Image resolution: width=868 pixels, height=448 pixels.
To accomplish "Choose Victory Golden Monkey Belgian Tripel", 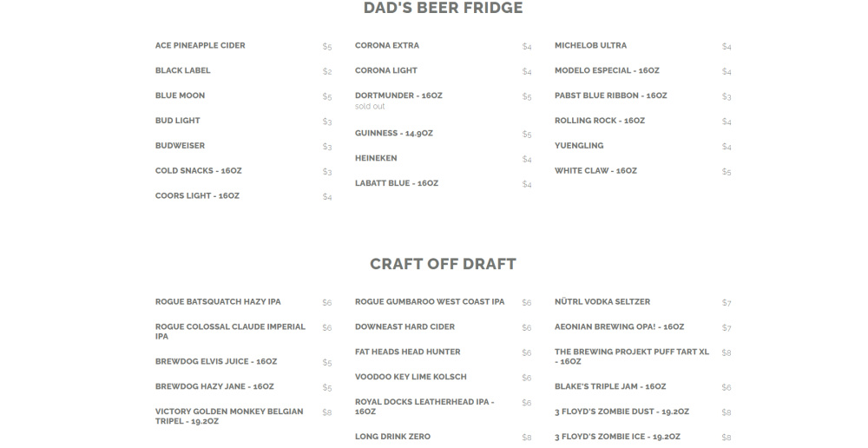I will point(229,416).
